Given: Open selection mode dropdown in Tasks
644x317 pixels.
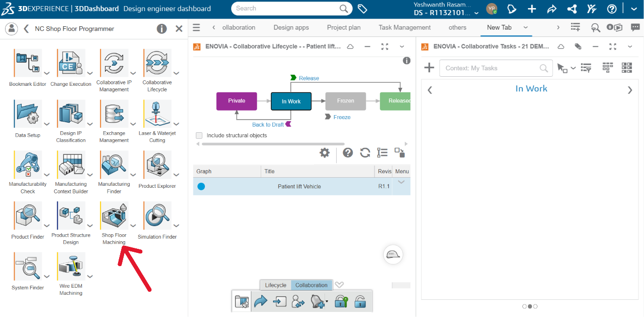Looking at the screenshot, I should click(x=573, y=68).
